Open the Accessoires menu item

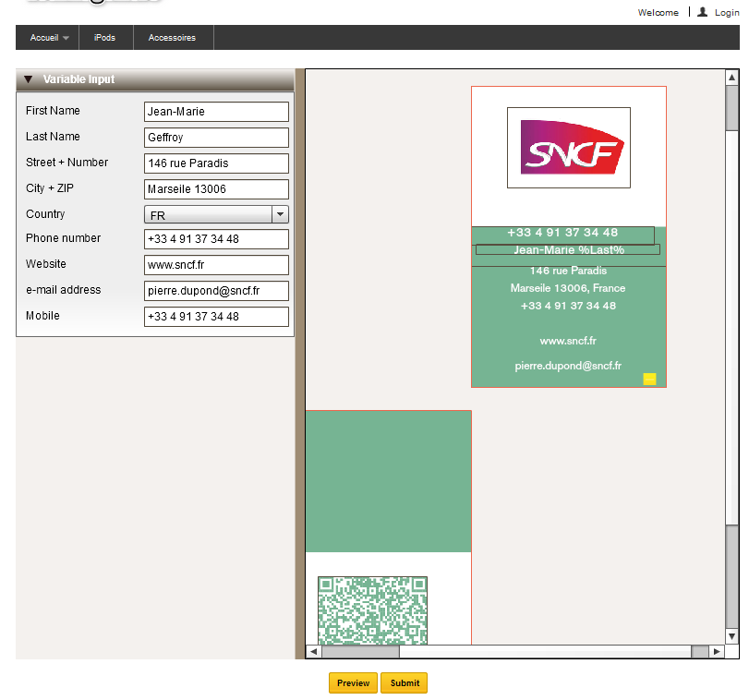coord(172,37)
